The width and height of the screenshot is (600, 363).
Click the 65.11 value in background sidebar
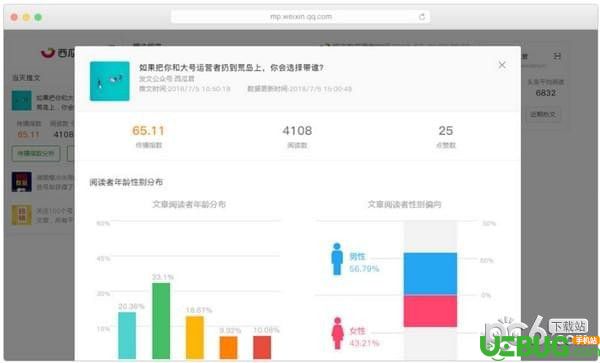28,135
